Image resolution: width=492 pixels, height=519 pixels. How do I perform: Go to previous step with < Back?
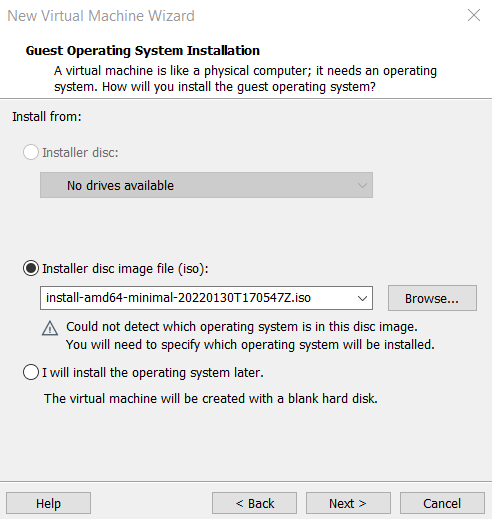coord(254,503)
